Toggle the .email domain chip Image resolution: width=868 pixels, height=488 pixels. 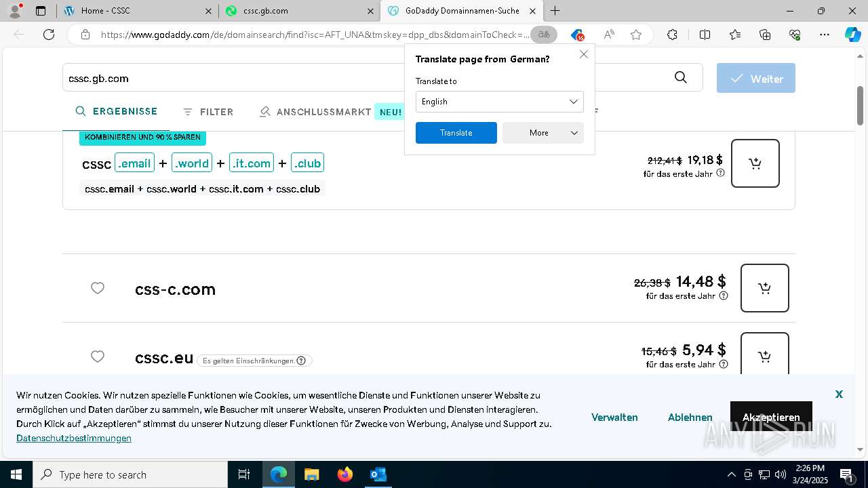(134, 163)
